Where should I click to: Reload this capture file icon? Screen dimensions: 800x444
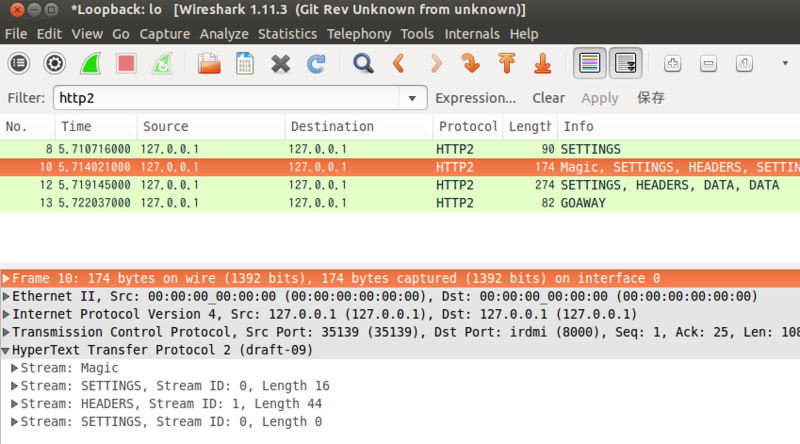pyautogui.click(x=316, y=64)
